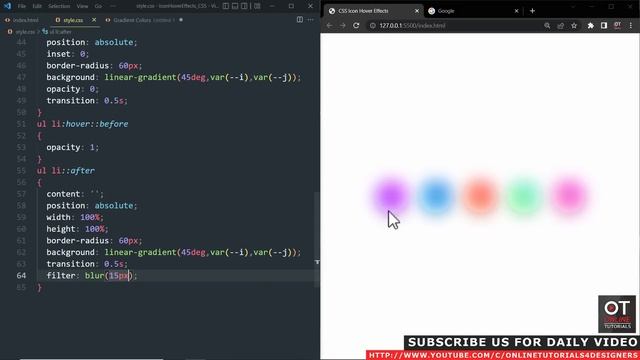Screen dimensions: 640x360
Task: Open editor More Actions ellipsis
Action: coord(311,20)
